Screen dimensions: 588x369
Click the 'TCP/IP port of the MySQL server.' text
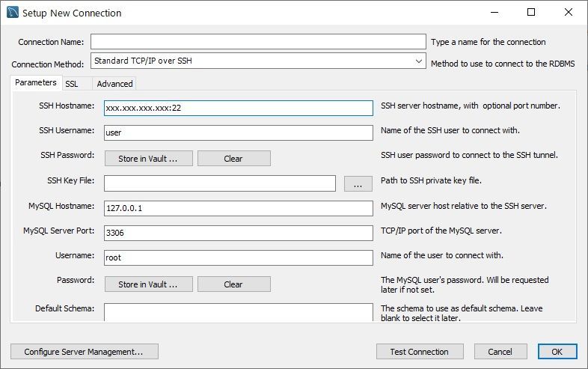point(441,231)
